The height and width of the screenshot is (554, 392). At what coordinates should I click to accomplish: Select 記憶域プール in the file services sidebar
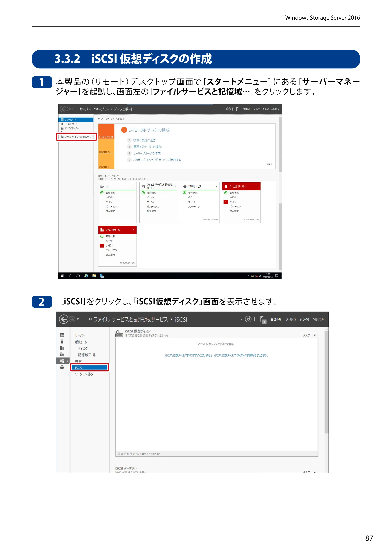[x=87, y=355]
